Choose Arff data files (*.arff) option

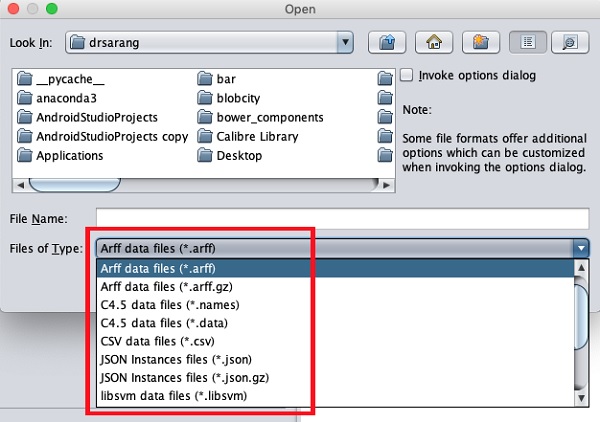pos(335,268)
